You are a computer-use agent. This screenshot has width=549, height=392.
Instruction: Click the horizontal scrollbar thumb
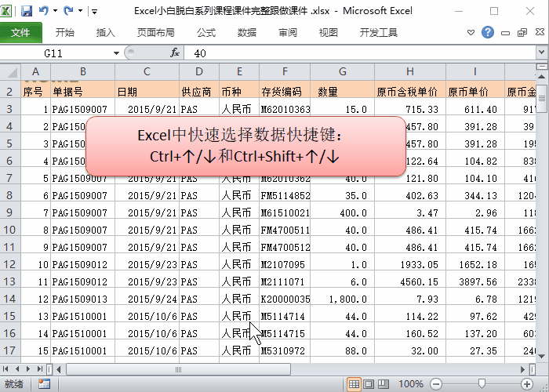(178, 369)
